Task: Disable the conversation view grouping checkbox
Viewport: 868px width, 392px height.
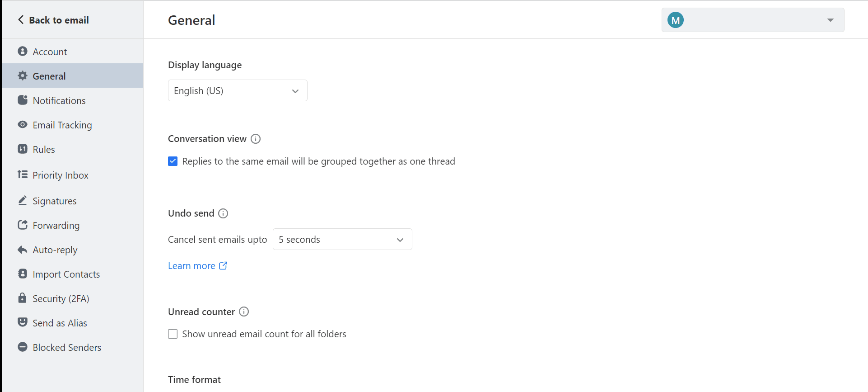Action: [x=173, y=161]
